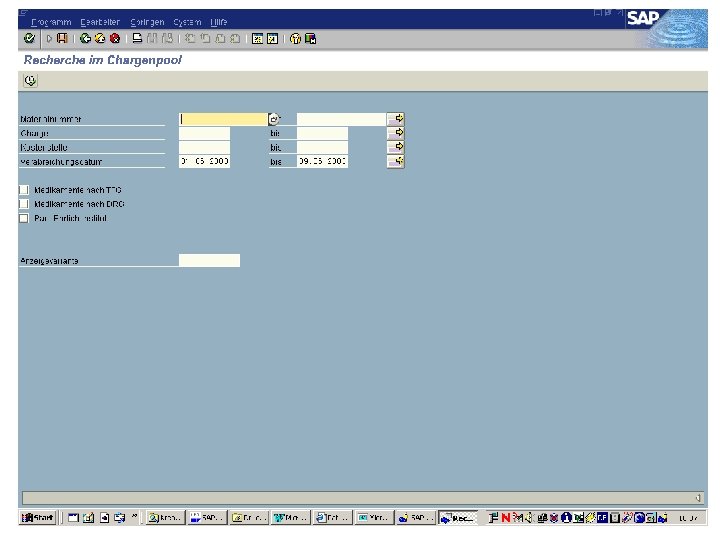Image resolution: width=720 pixels, height=540 pixels.
Task: Switch to first SAP taskbar window
Action: (206, 518)
